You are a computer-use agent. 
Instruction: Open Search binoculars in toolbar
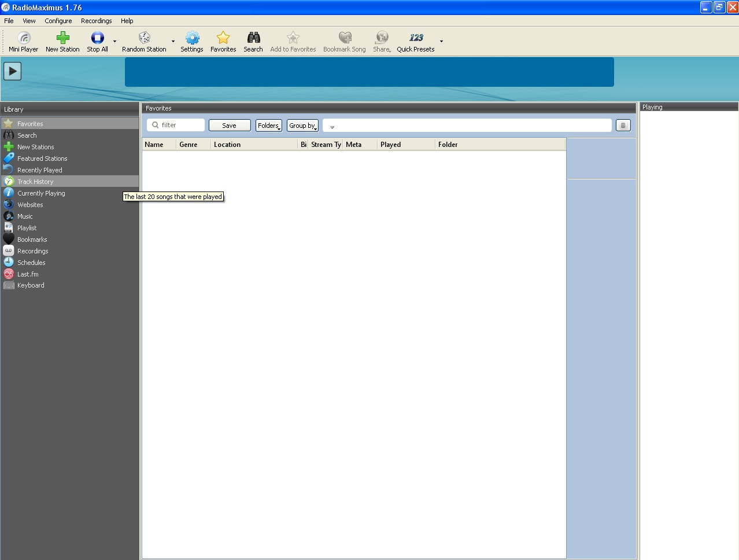[253, 42]
